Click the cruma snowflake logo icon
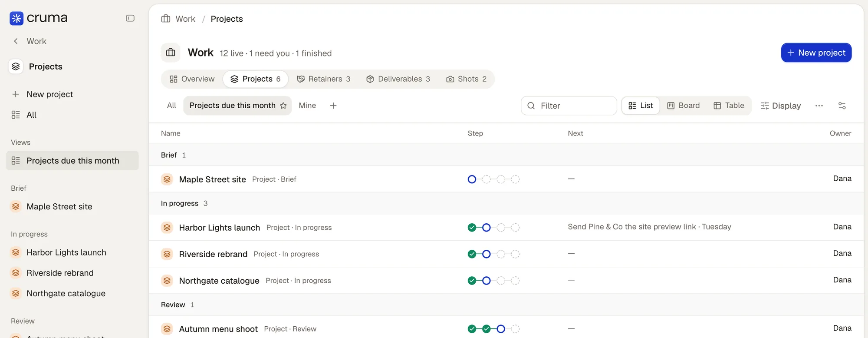This screenshot has width=868, height=338. click(x=16, y=18)
